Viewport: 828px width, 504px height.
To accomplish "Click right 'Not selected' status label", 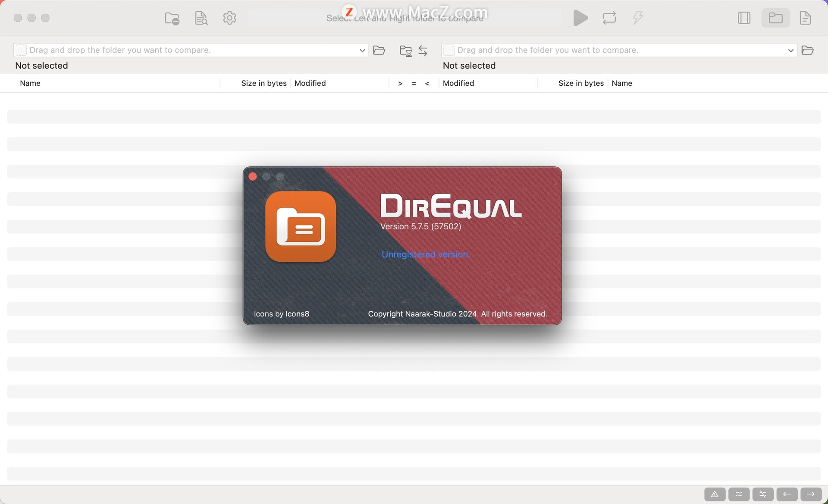I will tap(469, 66).
